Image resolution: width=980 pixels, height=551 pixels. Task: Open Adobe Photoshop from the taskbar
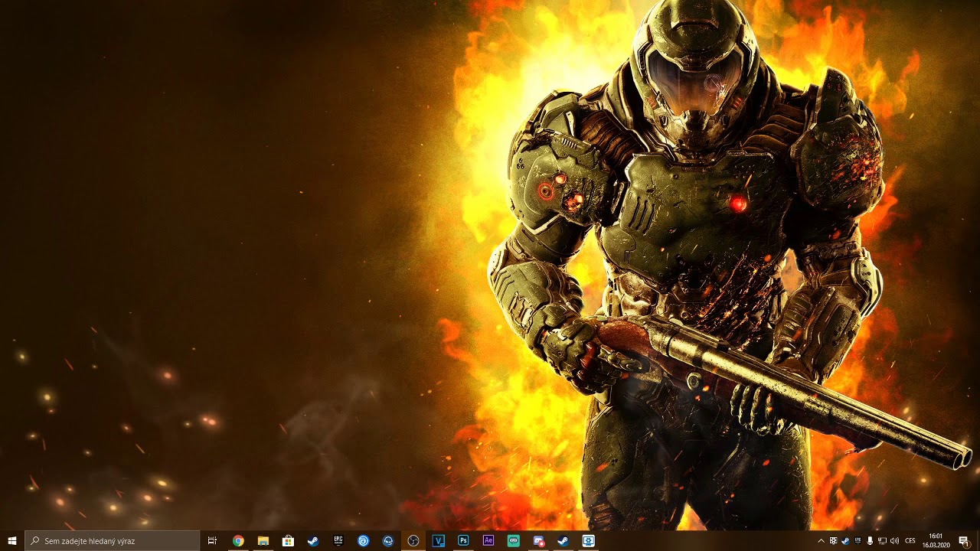click(463, 541)
